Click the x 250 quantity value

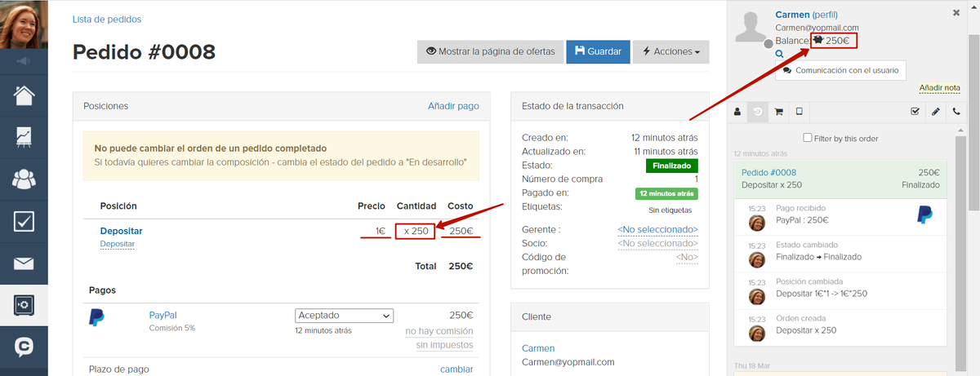coord(414,232)
